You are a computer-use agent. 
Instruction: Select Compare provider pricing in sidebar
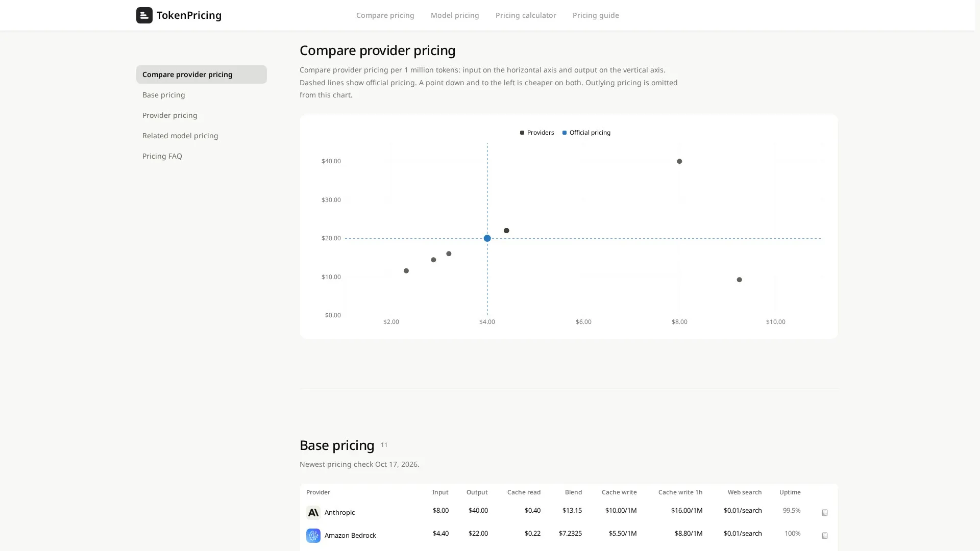(201, 74)
